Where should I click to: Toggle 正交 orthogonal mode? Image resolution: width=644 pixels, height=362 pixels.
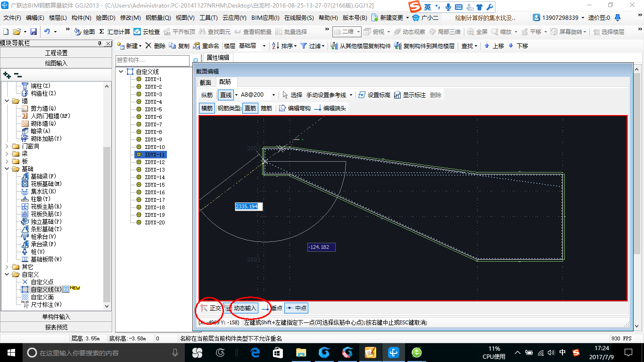coord(210,308)
